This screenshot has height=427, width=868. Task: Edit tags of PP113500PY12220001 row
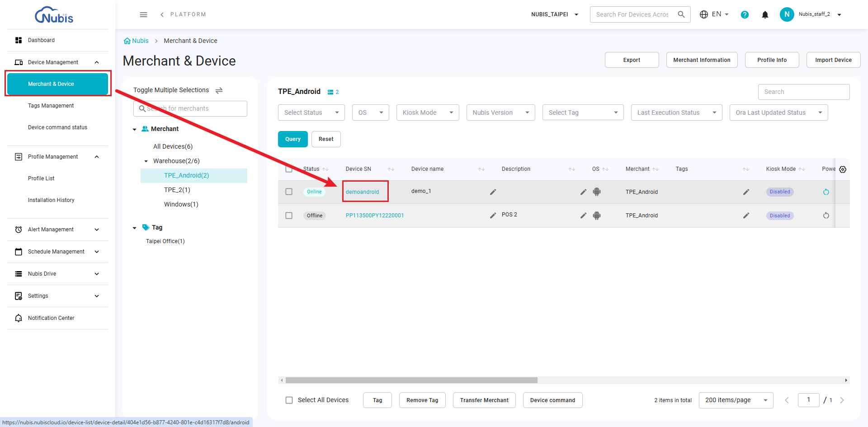(746, 216)
